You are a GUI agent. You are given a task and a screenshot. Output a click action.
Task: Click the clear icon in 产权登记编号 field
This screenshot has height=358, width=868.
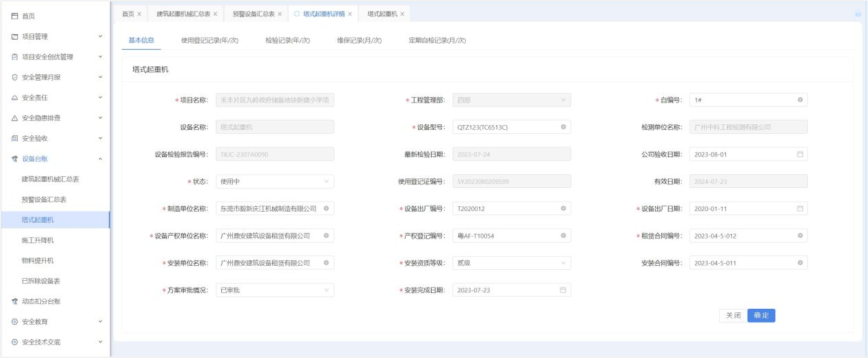(563, 236)
